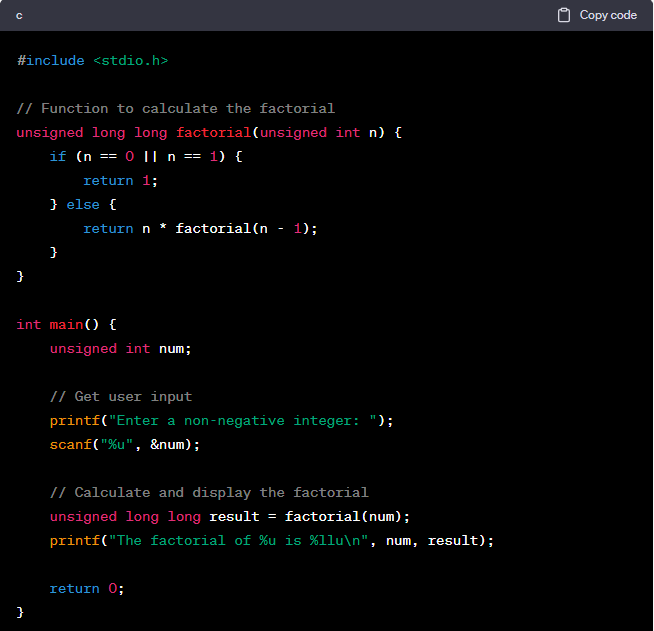Click the clipboard icon in the header
The height and width of the screenshot is (631, 654).
point(564,15)
